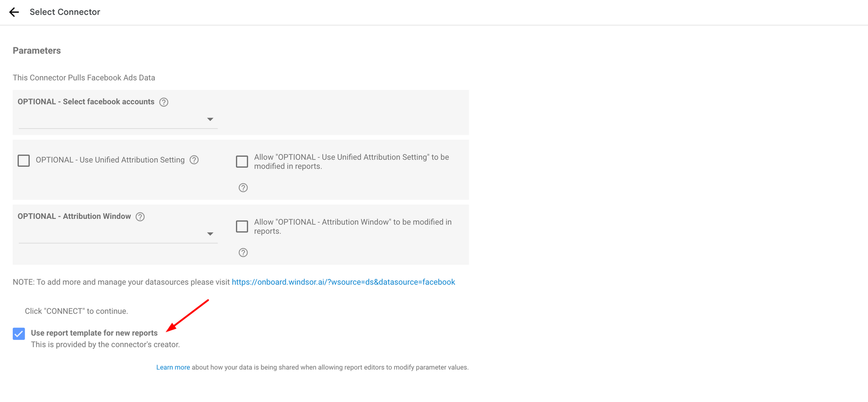This screenshot has width=868, height=402.
Task: Click the Parameters section heading
Action: tap(37, 51)
